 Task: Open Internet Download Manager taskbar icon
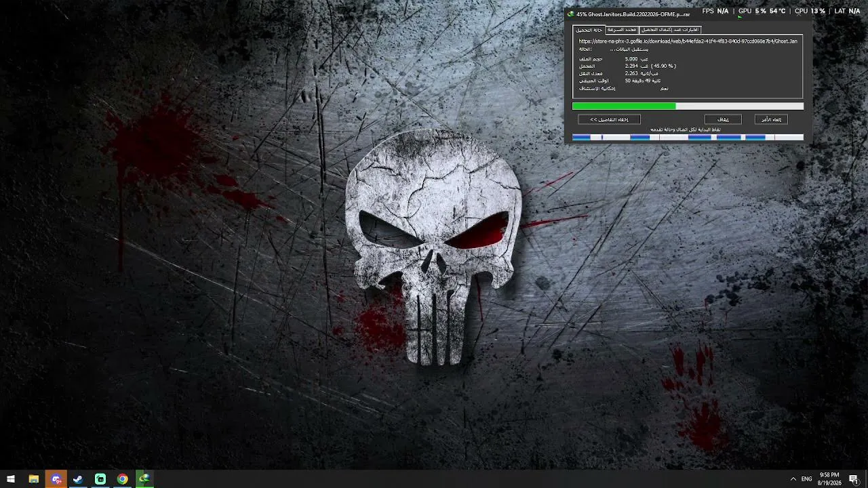(x=144, y=479)
